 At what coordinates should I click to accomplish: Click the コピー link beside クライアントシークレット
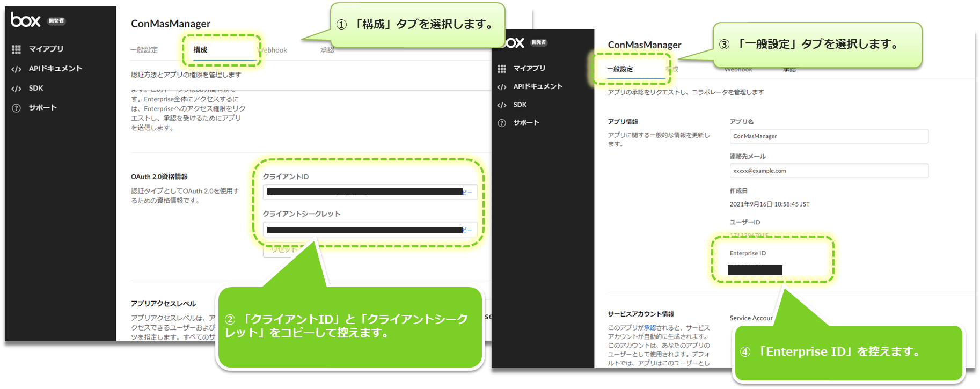(468, 230)
